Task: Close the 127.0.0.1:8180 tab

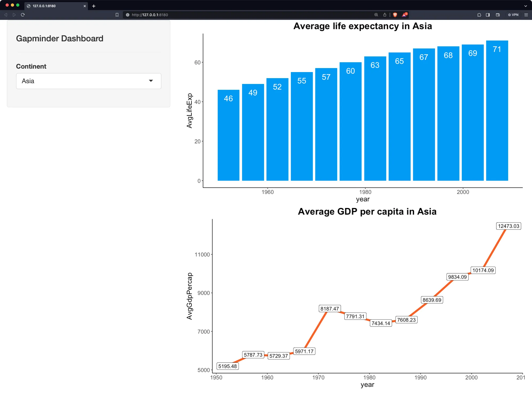Action: pyautogui.click(x=85, y=6)
